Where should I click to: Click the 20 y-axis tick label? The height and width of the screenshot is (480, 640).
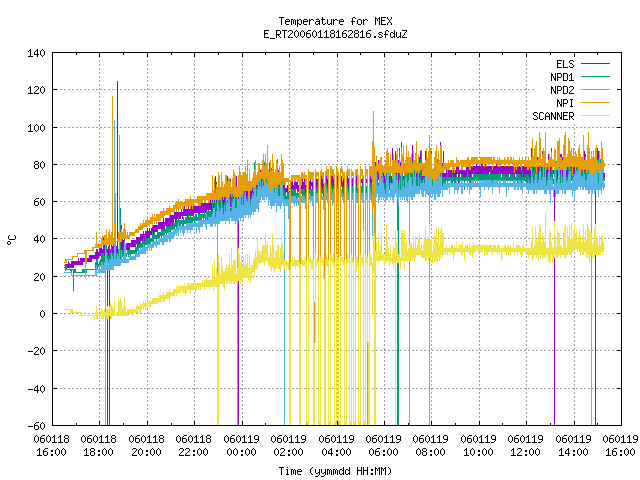[x=39, y=277]
